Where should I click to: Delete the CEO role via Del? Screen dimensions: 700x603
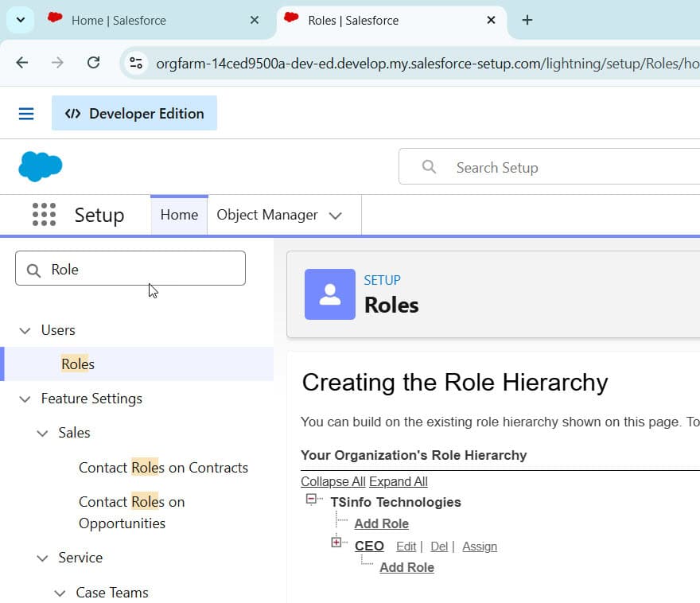click(x=439, y=547)
